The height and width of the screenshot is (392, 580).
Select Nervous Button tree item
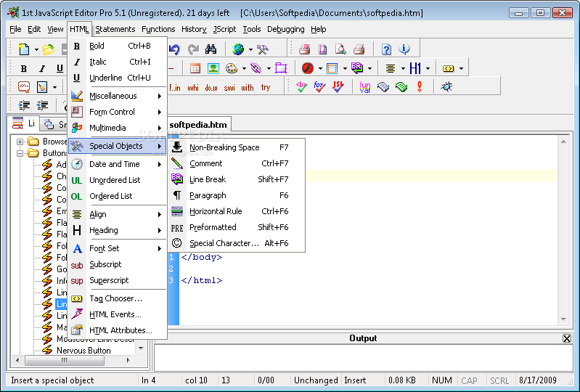(83, 350)
